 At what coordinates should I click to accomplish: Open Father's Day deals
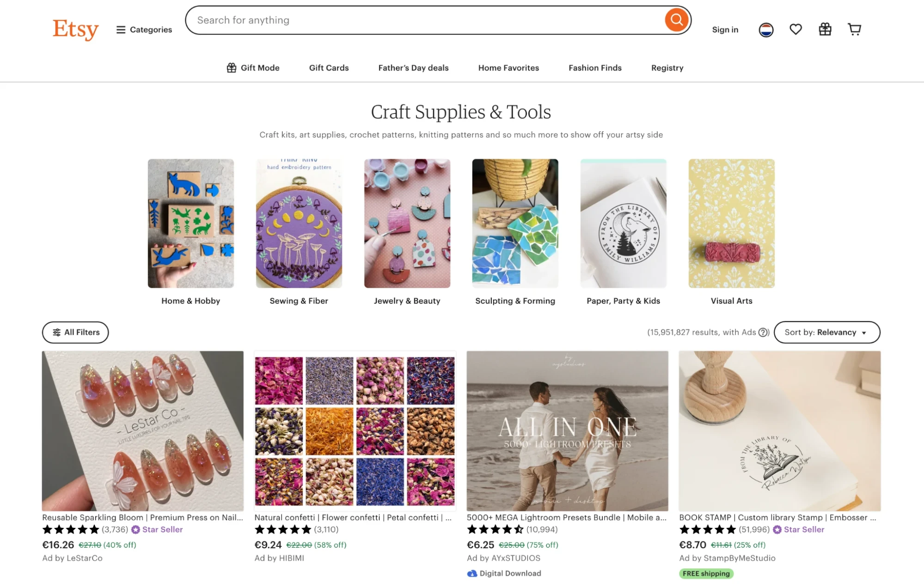tap(413, 67)
